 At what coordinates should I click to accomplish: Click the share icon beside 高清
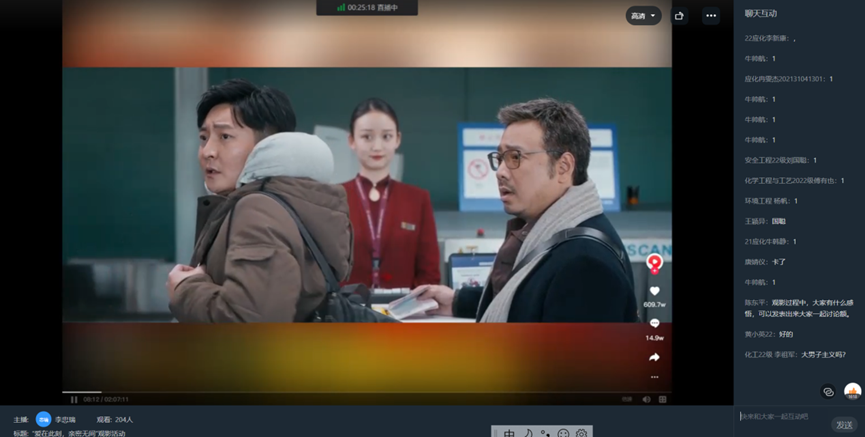point(679,15)
